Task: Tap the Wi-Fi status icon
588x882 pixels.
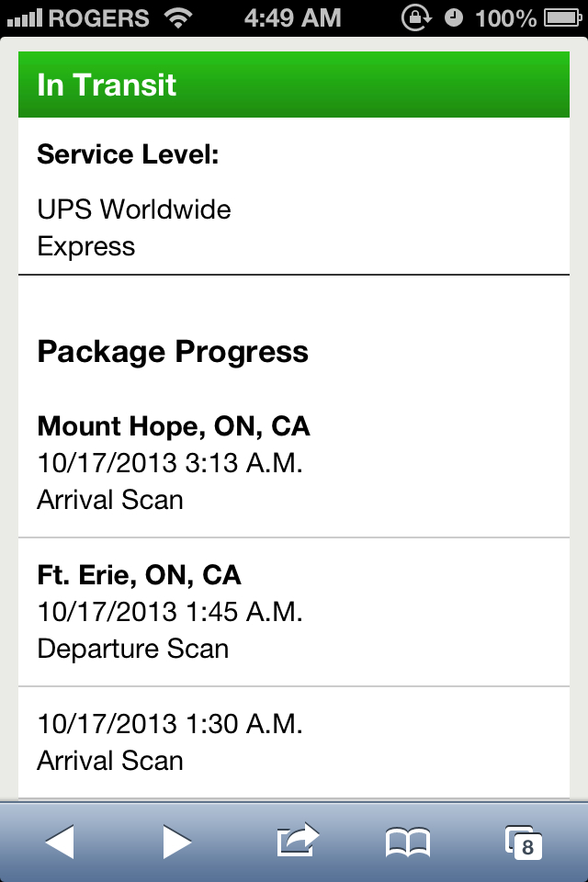Action: 178,18
